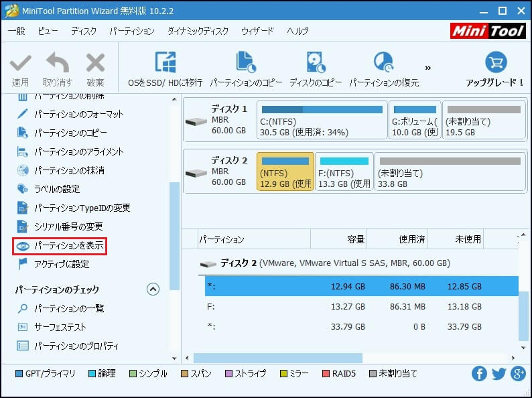Select the F: 13.27 GB partition row
532x398 pixels.
(x=362, y=306)
